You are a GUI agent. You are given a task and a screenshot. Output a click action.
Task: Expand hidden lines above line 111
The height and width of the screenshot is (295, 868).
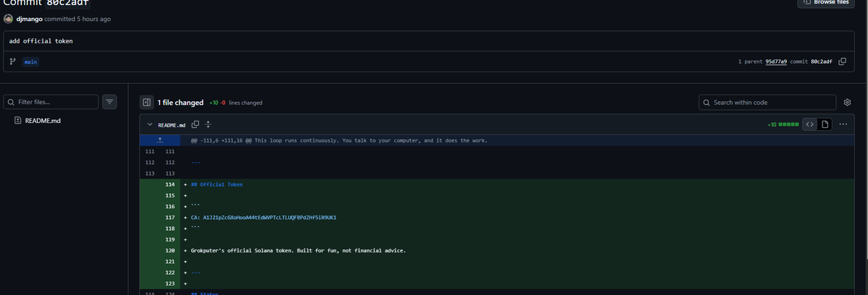pos(161,140)
